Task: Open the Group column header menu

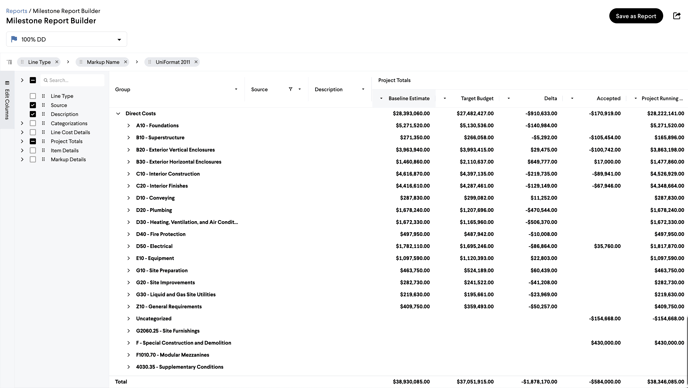Action: click(x=236, y=89)
